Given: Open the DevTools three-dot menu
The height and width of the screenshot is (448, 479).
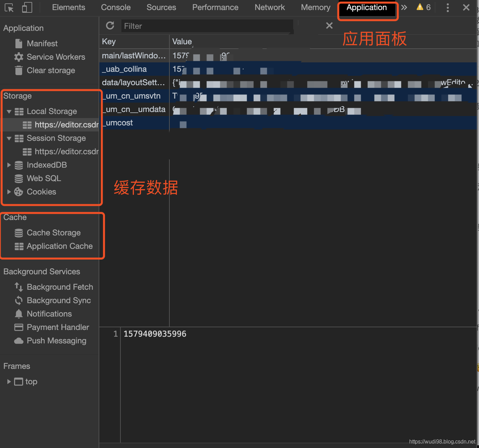Looking at the screenshot, I should point(447,8).
